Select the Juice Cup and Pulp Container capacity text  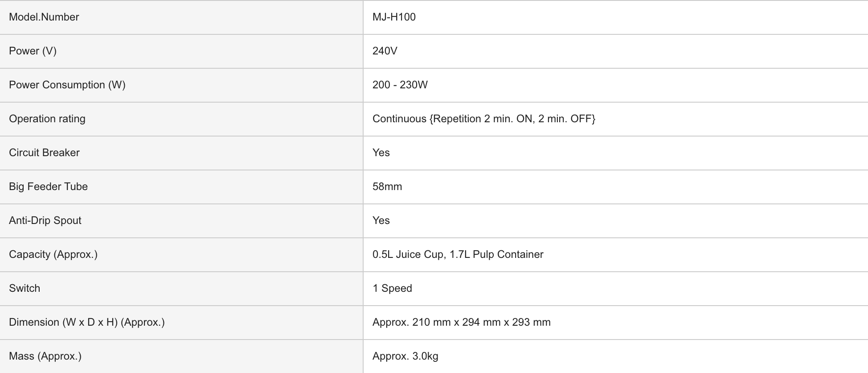point(458,254)
